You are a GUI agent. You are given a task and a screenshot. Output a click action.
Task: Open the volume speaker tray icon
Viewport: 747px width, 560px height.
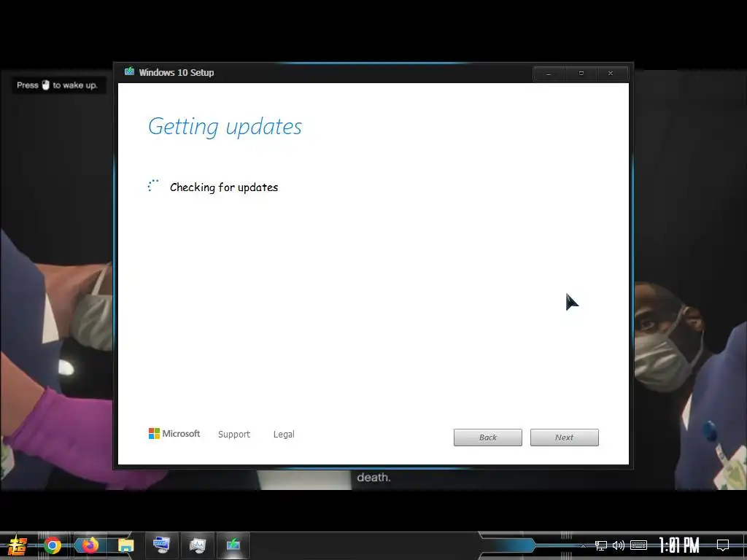619,545
